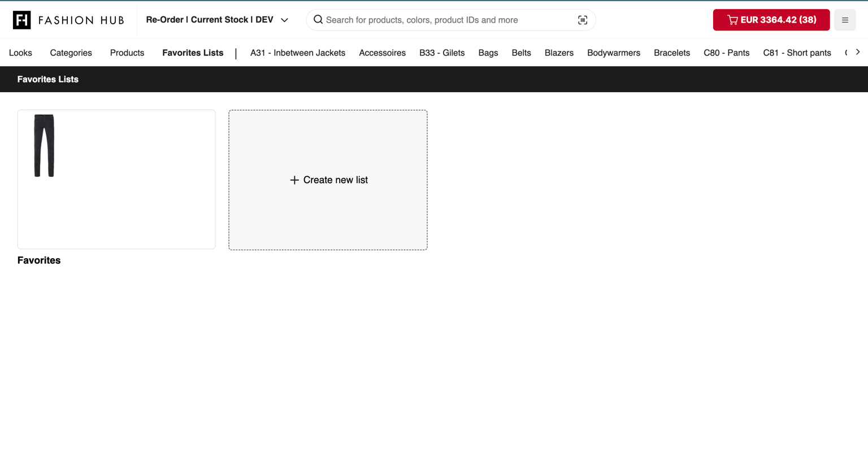Viewport: 868px width, 470px height.
Task: Open the shopping cart EUR 3364.42
Action: pyautogui.click(x=771, y=20)
